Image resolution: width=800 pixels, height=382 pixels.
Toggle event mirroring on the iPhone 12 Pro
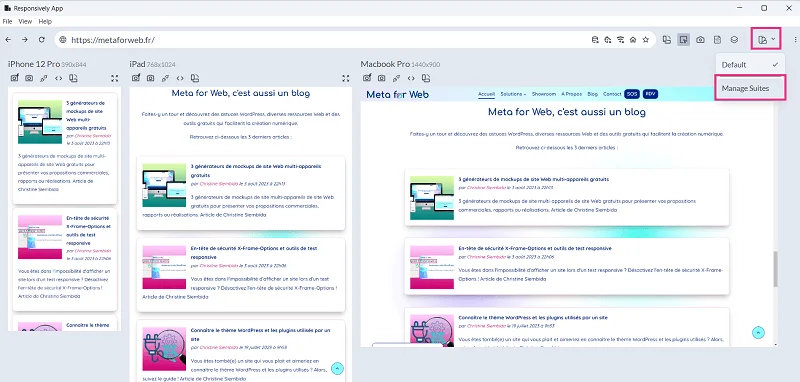tap(44, 78)
